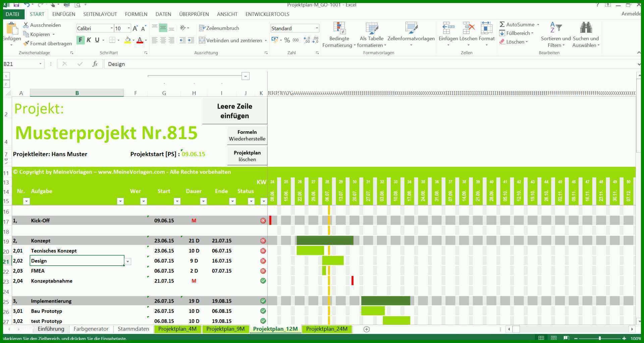Open Als Tabelle formatieren gallery
This screenshot has width=644, height=343.
[372, 35]
